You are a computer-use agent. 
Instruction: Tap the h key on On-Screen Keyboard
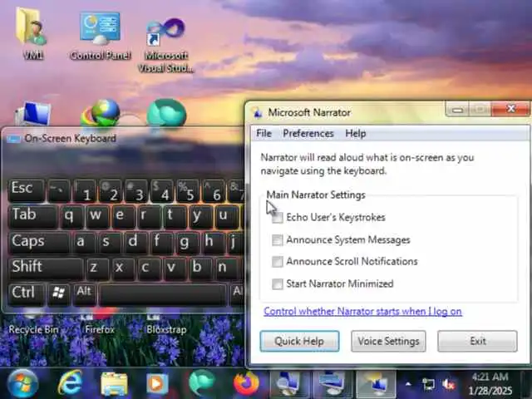coord(211,242)
